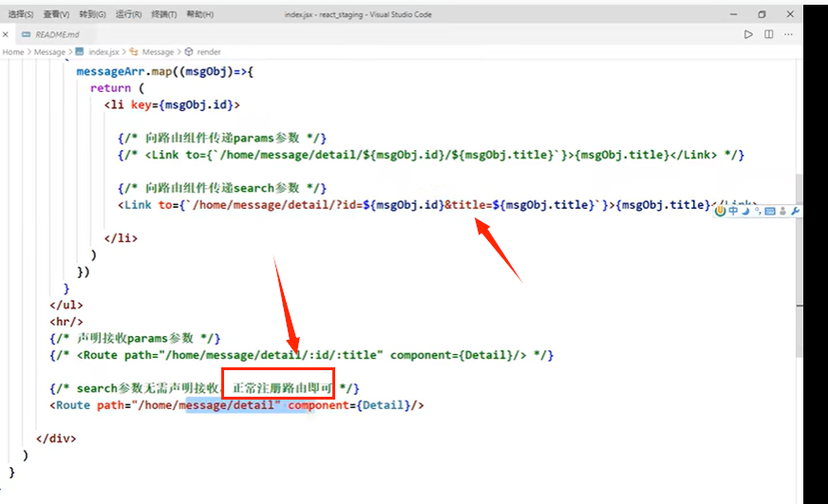Click the comment 声明接收params参数
The height and width of the screenshot is (504, 828).
tap(135, 338)
